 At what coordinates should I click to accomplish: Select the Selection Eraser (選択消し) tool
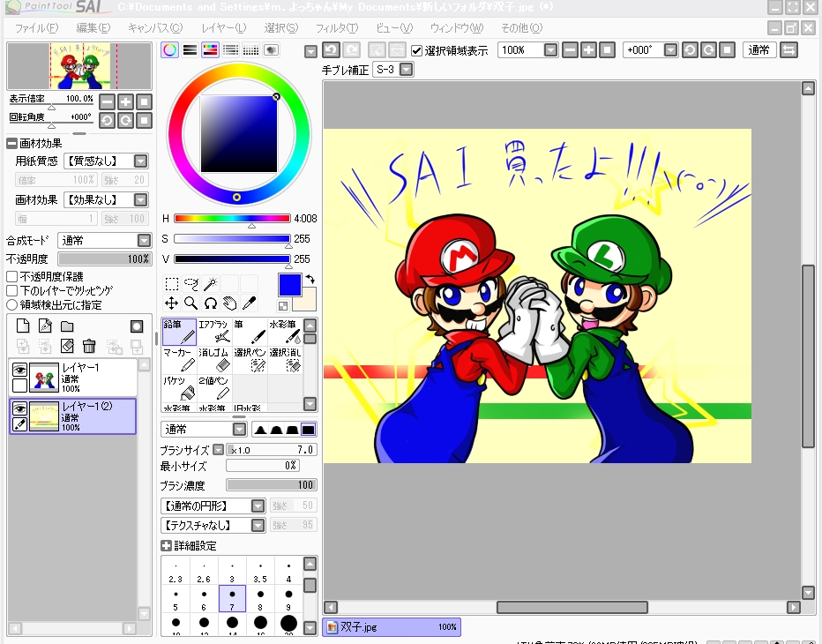click(285, 360)
